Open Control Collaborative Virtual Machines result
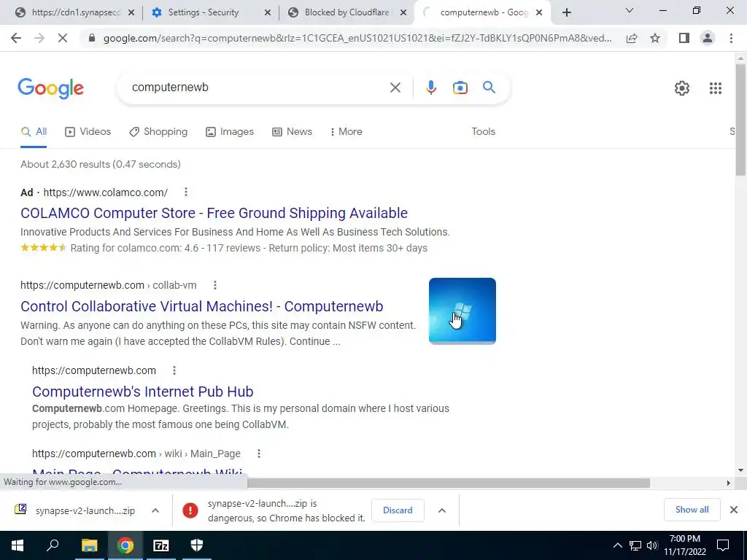This screenshot has height=560, width=747. [x=201, y=306]
